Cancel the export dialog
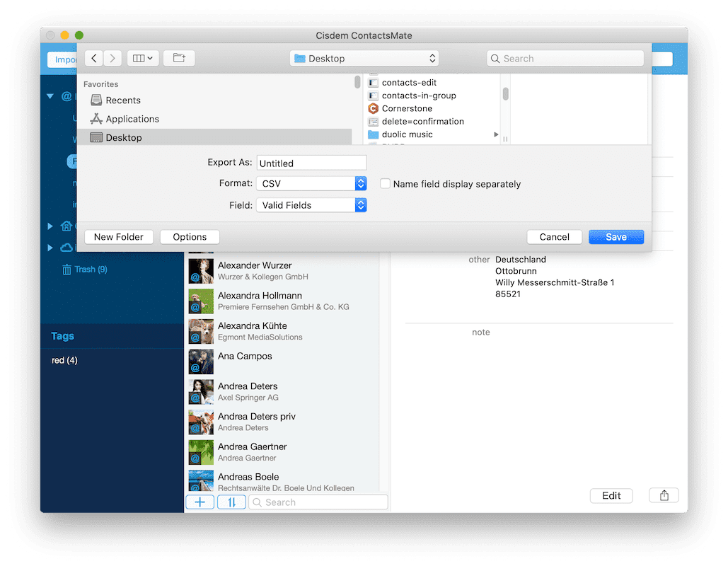The image size is (728, 566). click(x=555, y=237)
